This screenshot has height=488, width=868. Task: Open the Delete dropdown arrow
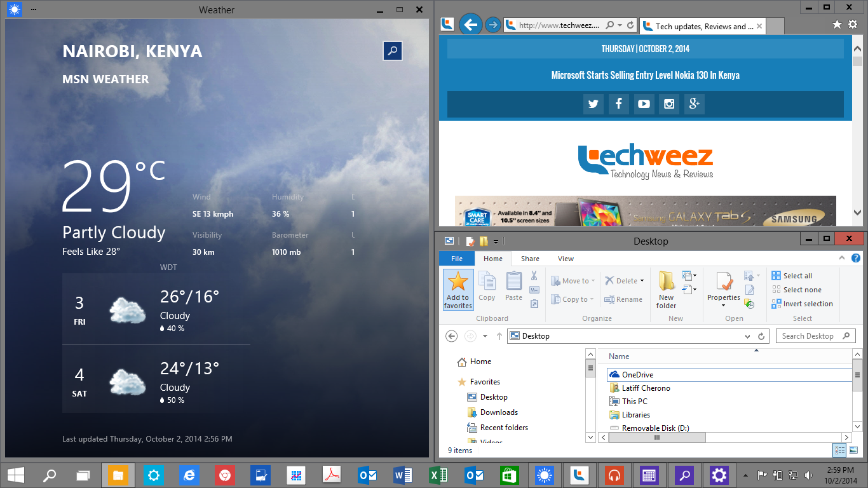[x=642, y=281]
